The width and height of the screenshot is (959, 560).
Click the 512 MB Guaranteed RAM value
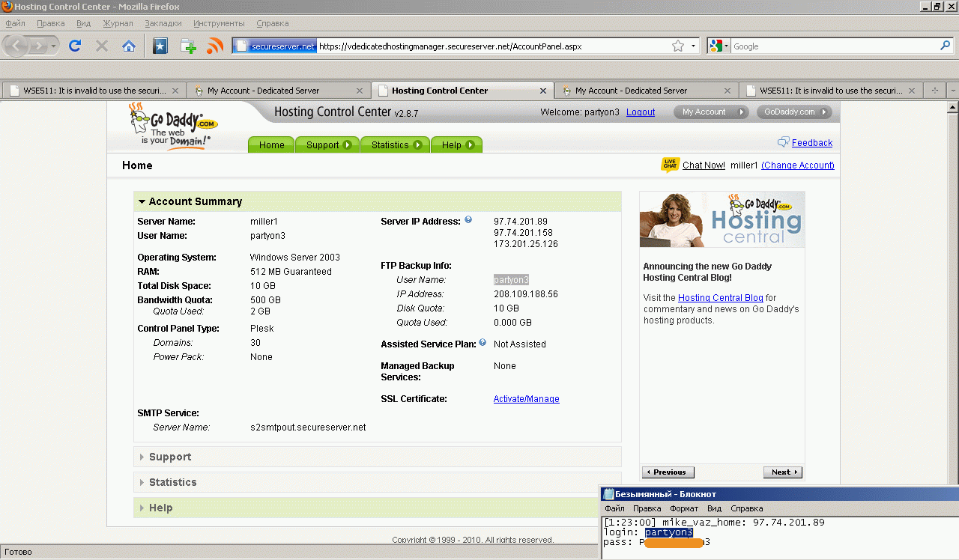291,272
